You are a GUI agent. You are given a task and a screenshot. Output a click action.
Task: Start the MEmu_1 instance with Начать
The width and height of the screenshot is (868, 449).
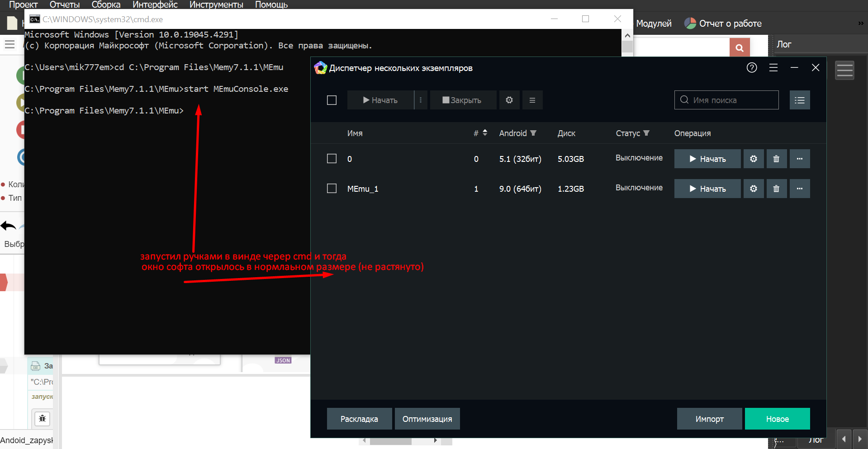click(x=707, y=189)
